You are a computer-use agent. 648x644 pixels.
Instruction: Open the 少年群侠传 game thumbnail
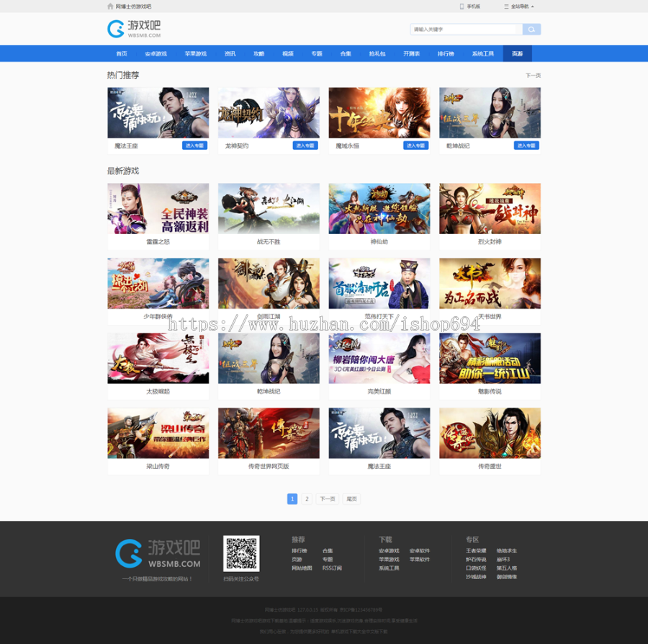pyautogui.click(x=158, y=283)
